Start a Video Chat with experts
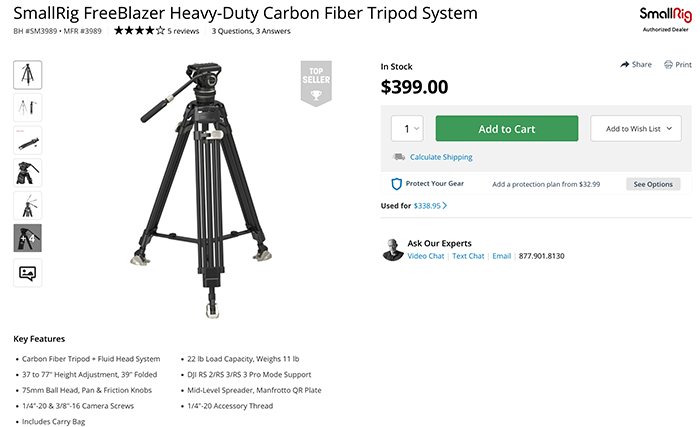 tap(426, 256)
